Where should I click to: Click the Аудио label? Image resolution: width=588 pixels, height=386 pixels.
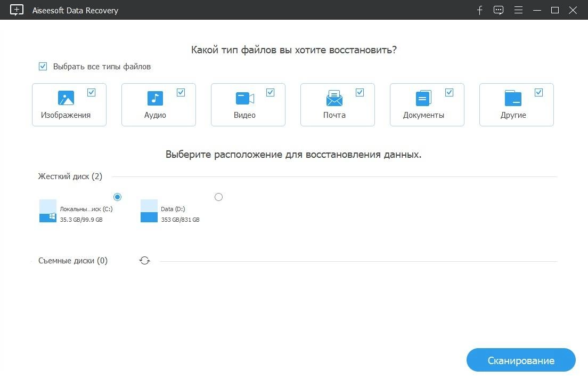tap(155, 115)
